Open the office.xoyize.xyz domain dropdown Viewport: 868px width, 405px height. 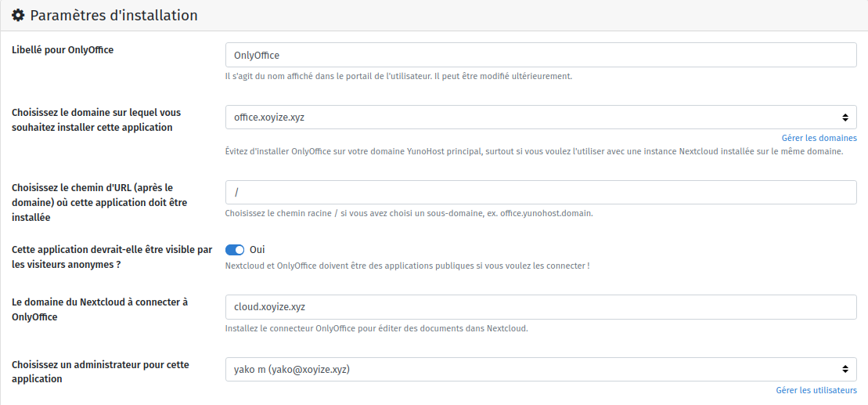click(x=532, y=118)
